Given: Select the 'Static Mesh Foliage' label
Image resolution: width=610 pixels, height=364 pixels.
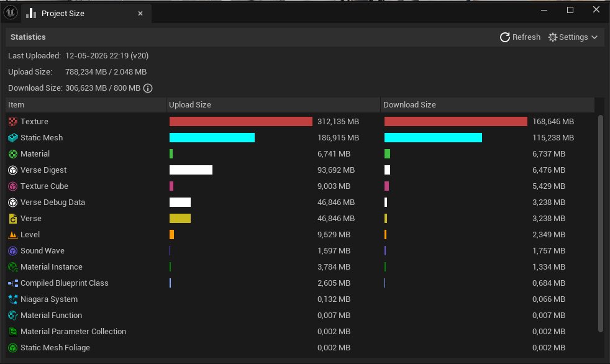Looking at the screenshot, I should [55, 348].
